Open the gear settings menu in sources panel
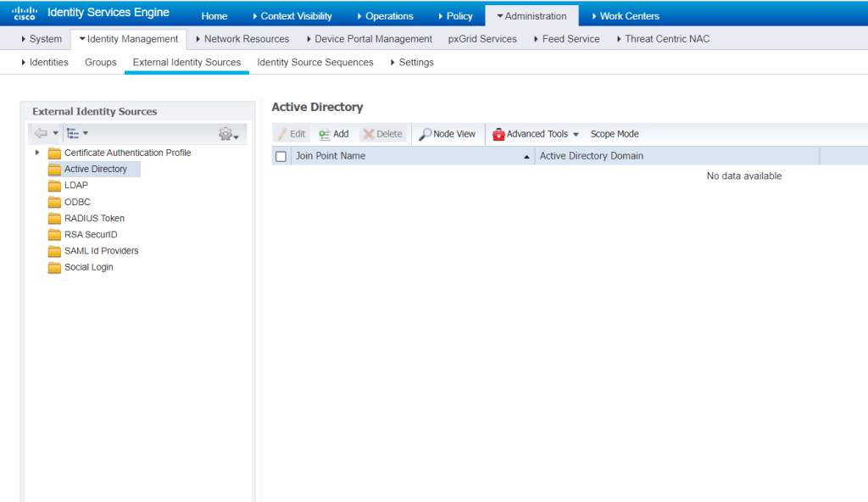868x502 pixels. (228, 134)
